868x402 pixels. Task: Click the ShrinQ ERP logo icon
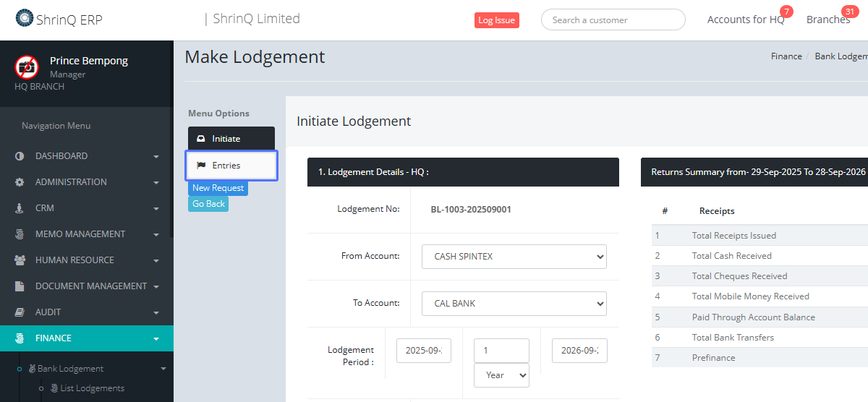24,19
